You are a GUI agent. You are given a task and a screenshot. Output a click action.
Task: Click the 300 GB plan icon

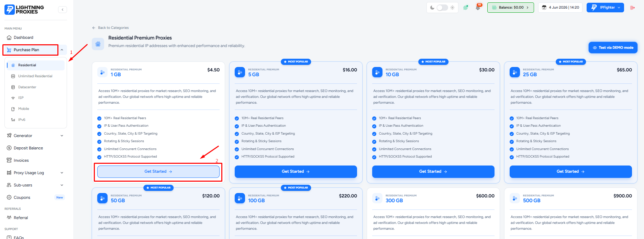(x=377, y=198)
